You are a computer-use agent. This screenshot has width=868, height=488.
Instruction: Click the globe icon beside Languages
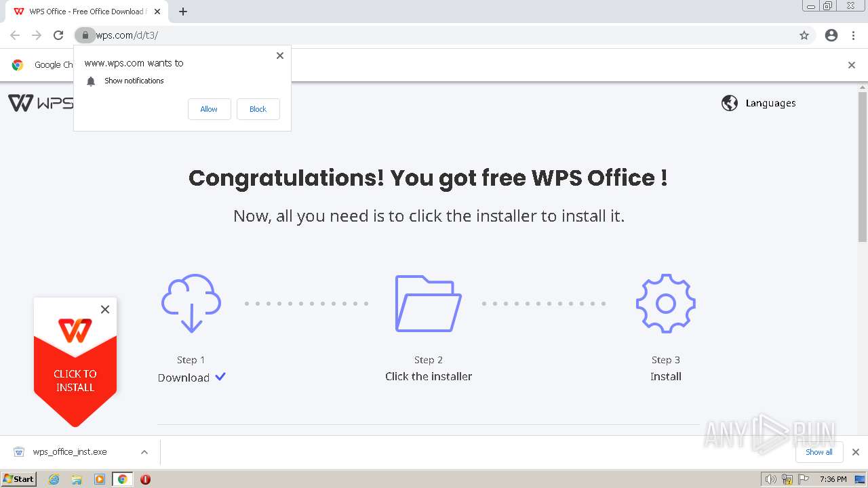point(730,103)
